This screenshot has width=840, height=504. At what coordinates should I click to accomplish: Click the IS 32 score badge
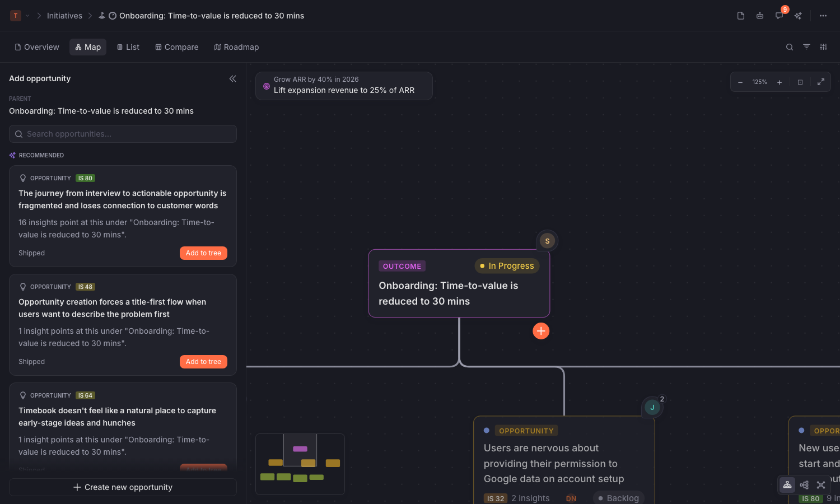tap(496, 498)
